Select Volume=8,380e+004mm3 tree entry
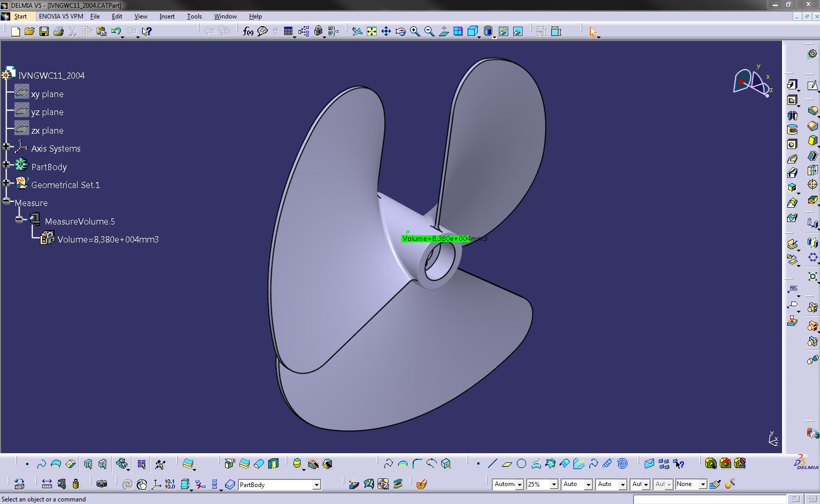 click(x=108, y=239)
